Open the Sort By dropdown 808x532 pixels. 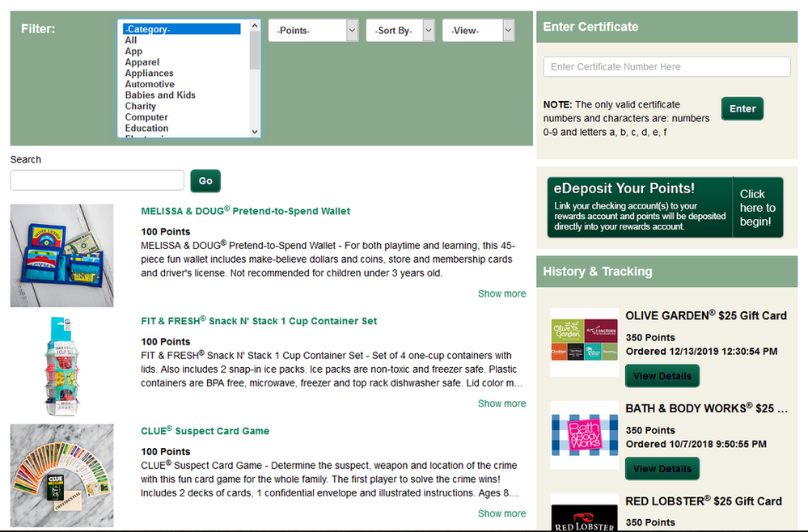(400, 31)
